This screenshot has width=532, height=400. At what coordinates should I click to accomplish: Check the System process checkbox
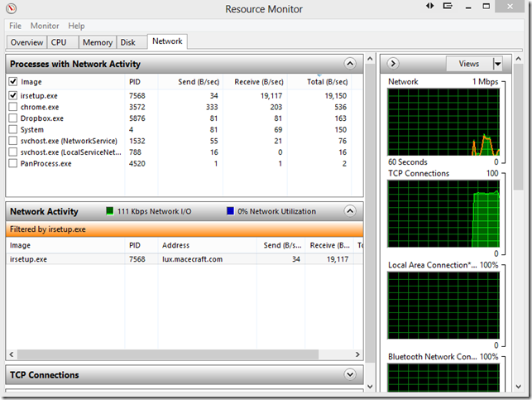click(13, 129)
